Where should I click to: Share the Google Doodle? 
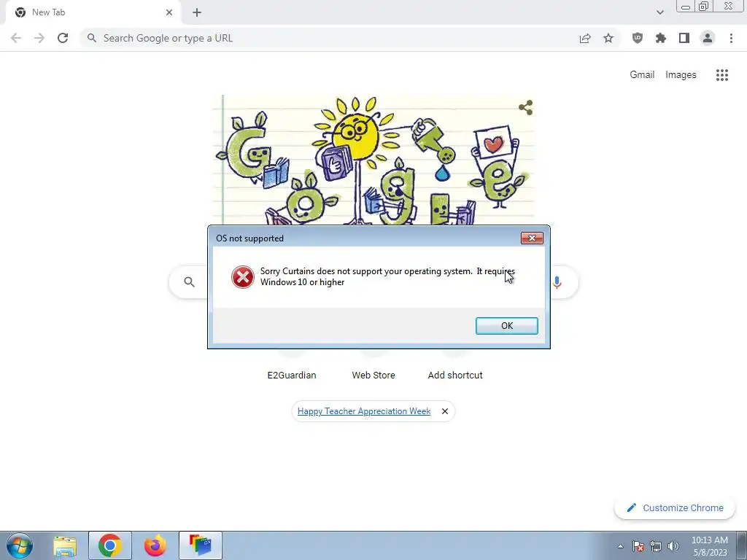click(525, 108)
